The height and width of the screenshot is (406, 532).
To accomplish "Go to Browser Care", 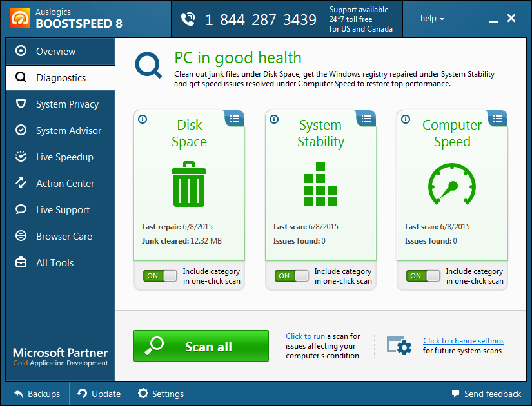I will coord(61,237).
